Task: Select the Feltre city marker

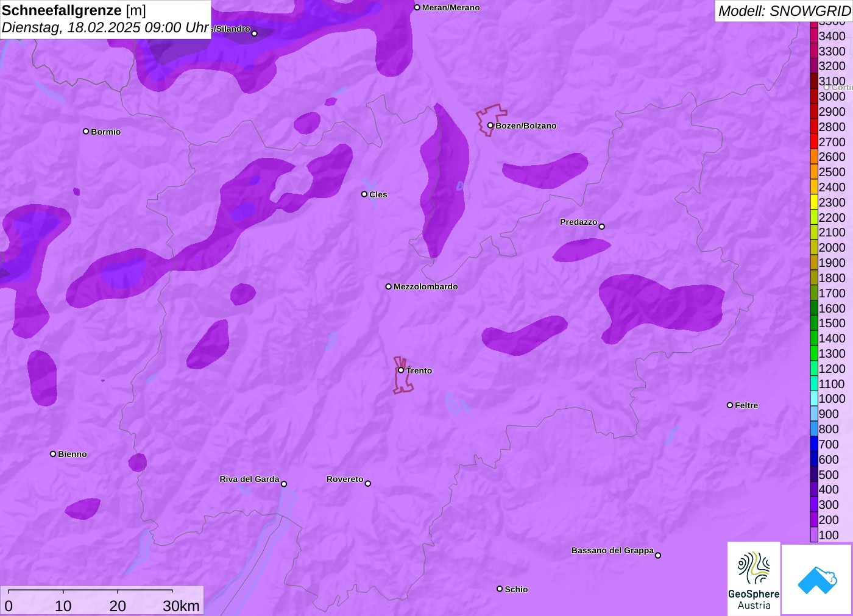Action: tap(730, 405)
